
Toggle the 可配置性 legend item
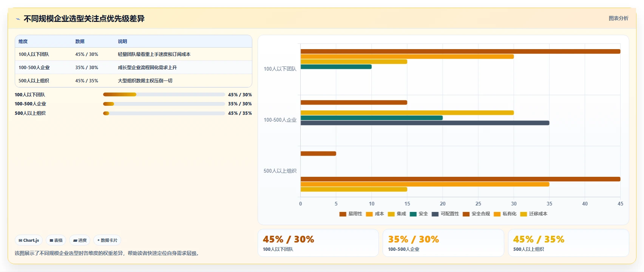(x=445, y=214)
